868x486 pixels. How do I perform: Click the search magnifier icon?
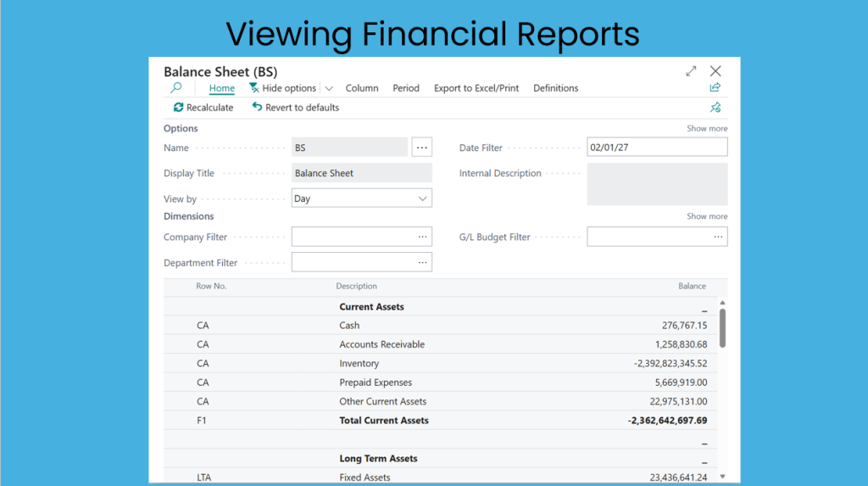(176, 87)
